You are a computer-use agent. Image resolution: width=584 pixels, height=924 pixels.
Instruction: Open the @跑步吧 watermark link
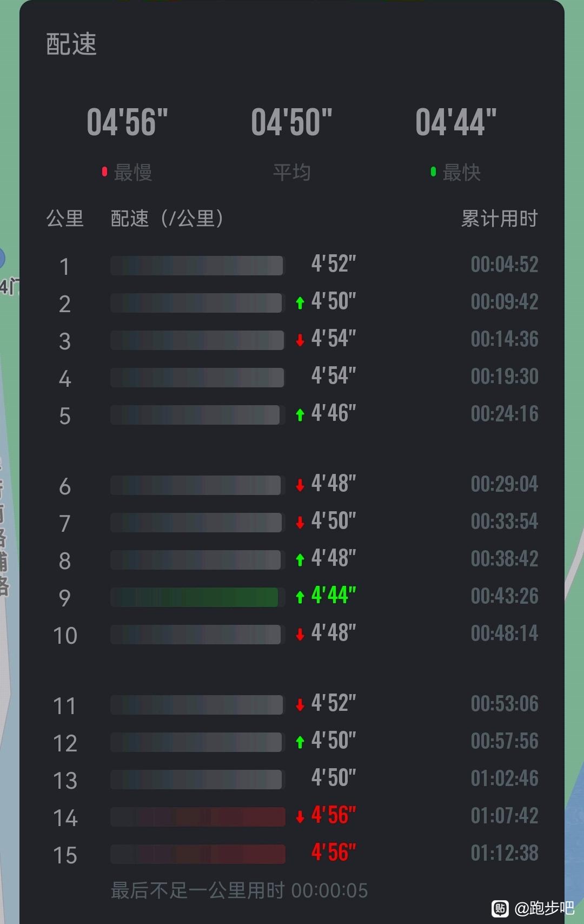[x=544, y=908]
